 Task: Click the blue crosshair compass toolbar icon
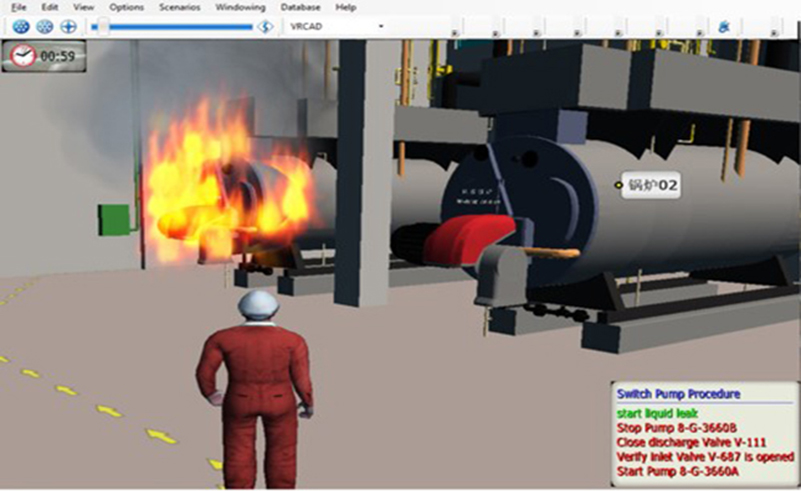coord(68,26)
